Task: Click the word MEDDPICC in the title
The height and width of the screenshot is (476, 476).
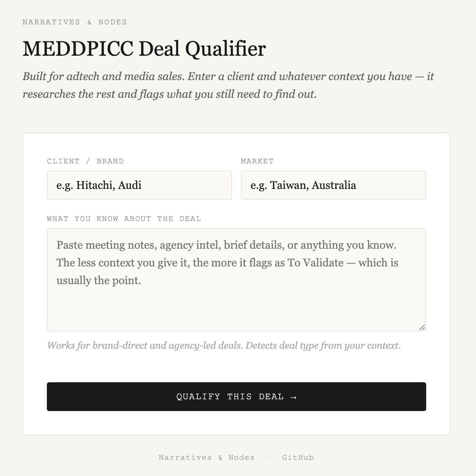Action: pyautogui.click(x=78, y=49)
